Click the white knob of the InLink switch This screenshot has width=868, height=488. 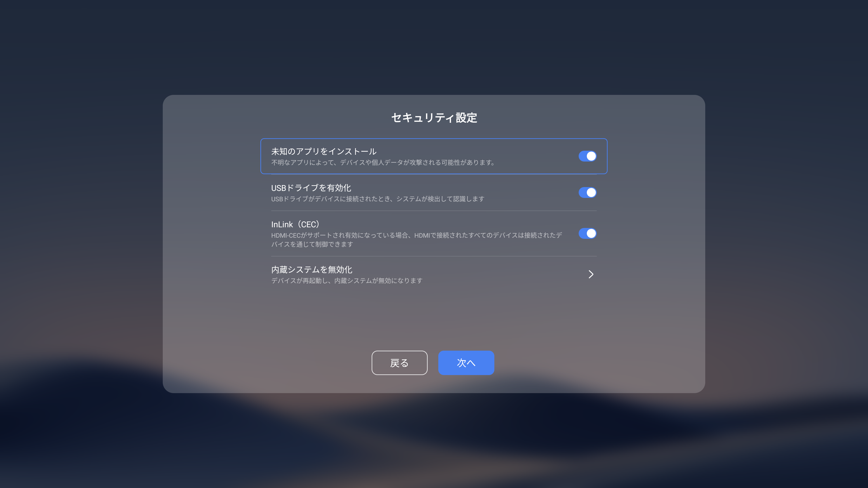pos(591,233)
